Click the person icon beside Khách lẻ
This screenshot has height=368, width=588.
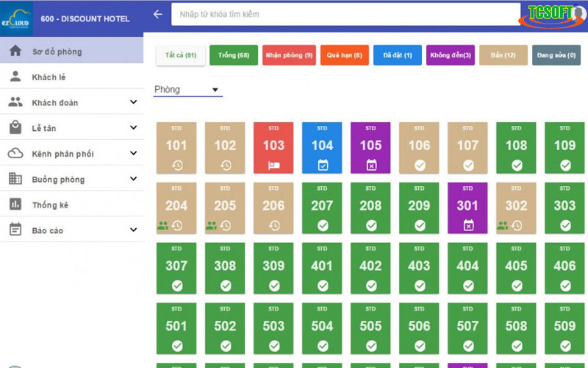tap(15, 77)
